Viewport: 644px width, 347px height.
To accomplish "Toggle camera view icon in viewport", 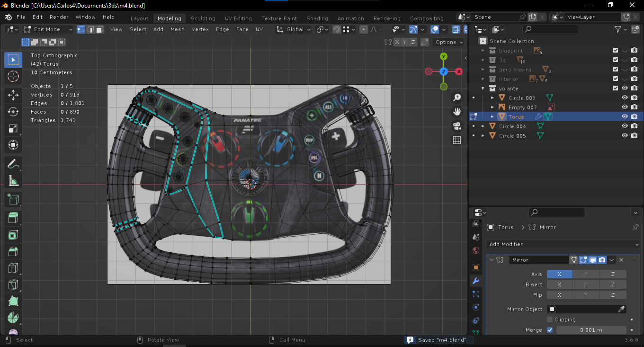I will coord(457,126).
